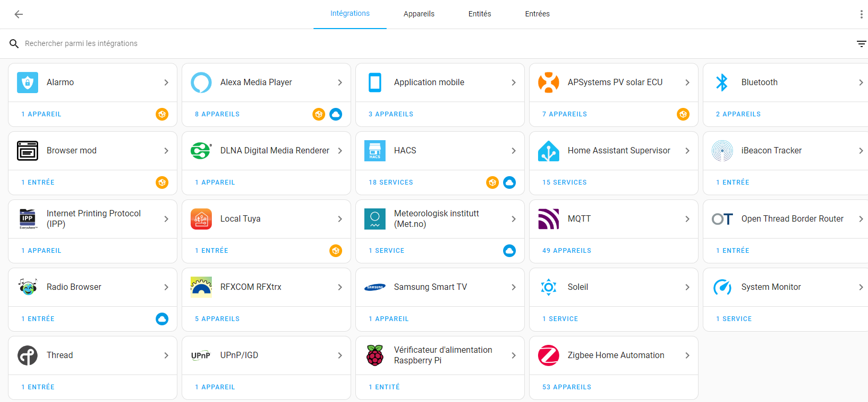
Task: Open the 49 appareils link under MQTT
Action: 567,251
